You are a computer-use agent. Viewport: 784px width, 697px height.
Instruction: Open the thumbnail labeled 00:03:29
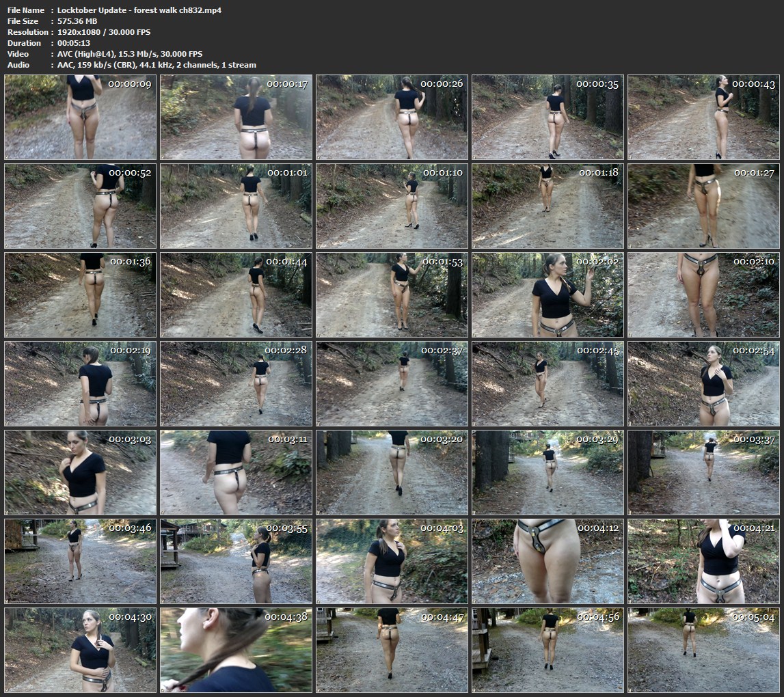(x=548, y=472)
